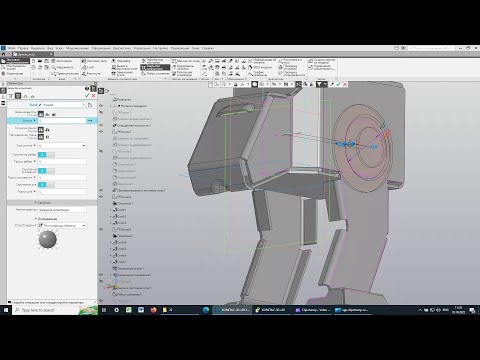Click the Corner closing command in the ribbon
The width and height of the screenshot is (480, 360).
coord(122,73)
